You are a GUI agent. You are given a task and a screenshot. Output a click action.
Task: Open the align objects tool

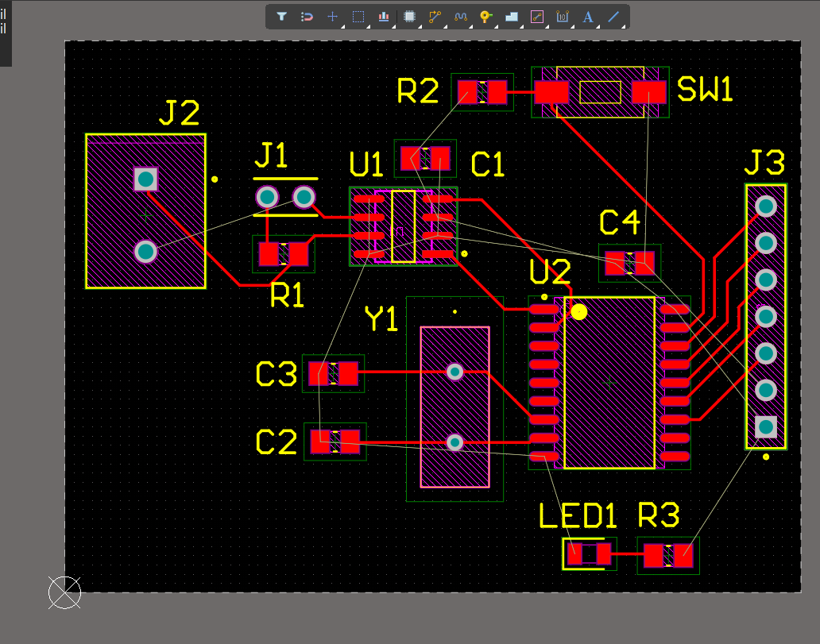click(384, 17)
